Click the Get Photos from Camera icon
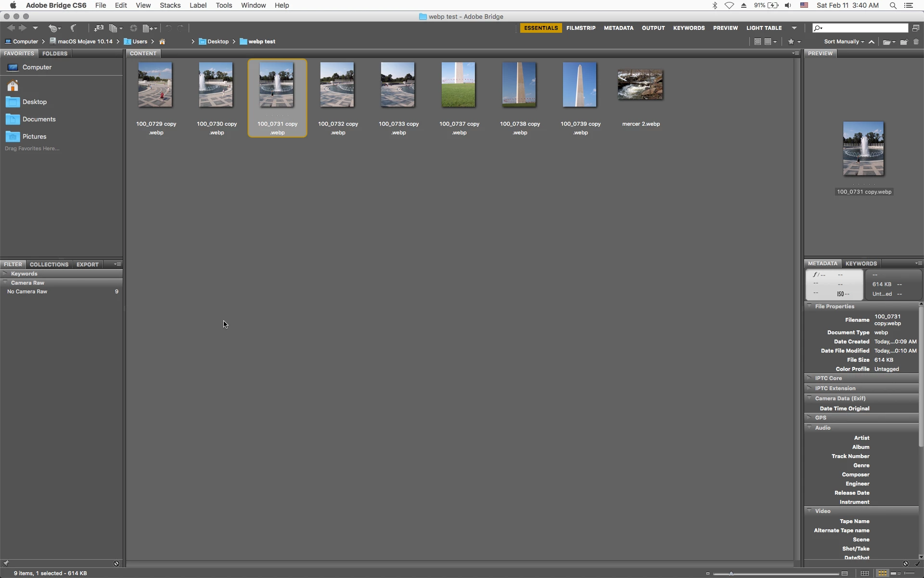The width and height of the screenshot is (924, 578). 98,28
